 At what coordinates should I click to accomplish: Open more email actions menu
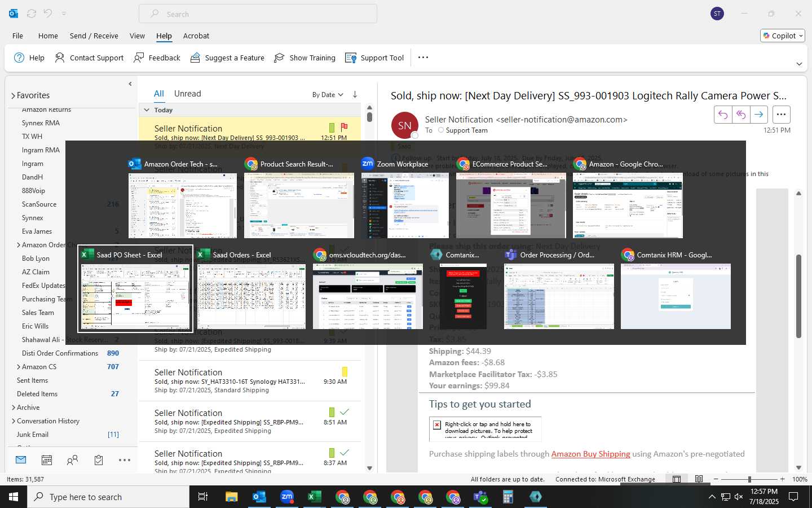781,115
